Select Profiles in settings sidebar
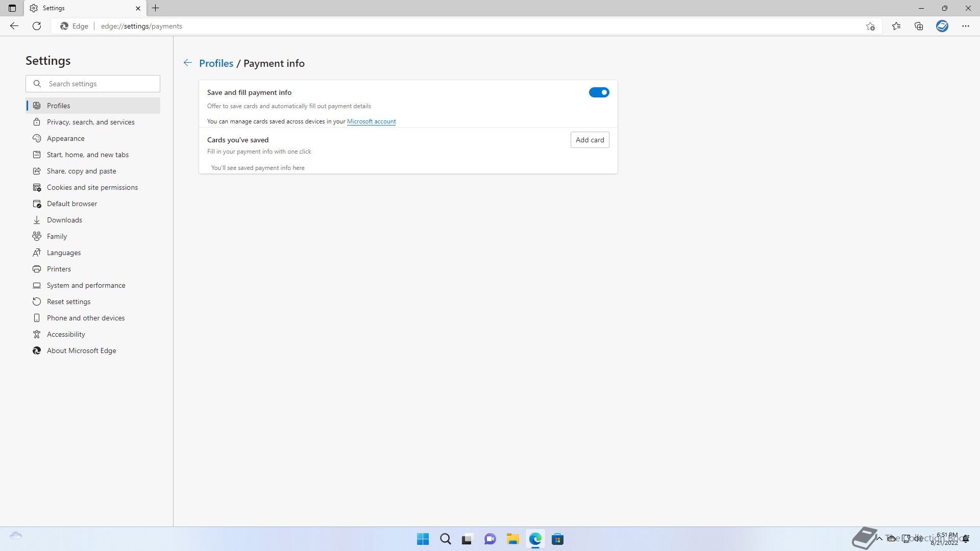 [93, 106]
